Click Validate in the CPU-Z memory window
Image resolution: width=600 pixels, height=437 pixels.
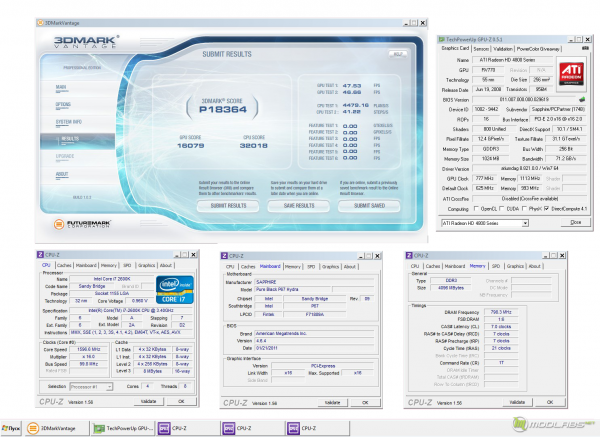(x=517, y=402)
